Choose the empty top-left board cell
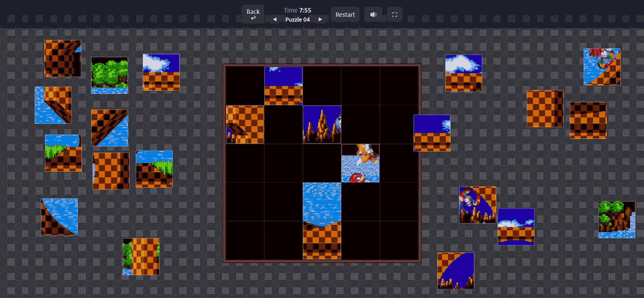Viewport: 644px width, 298px height. tap(245, 85)
